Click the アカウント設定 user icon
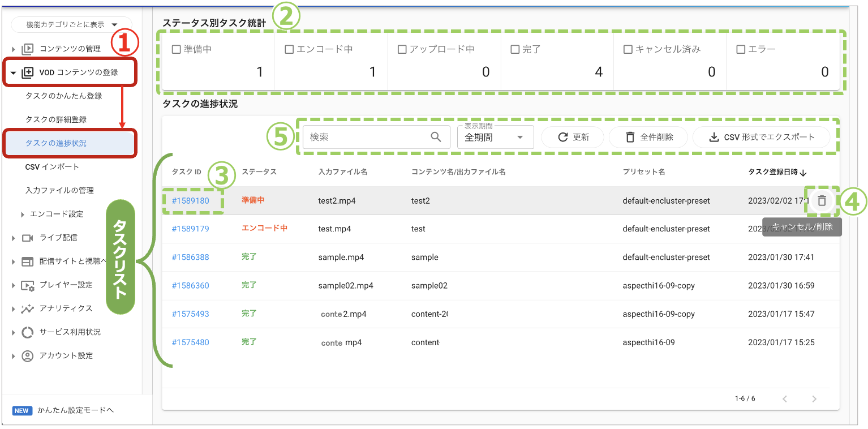 coord(27,356)
